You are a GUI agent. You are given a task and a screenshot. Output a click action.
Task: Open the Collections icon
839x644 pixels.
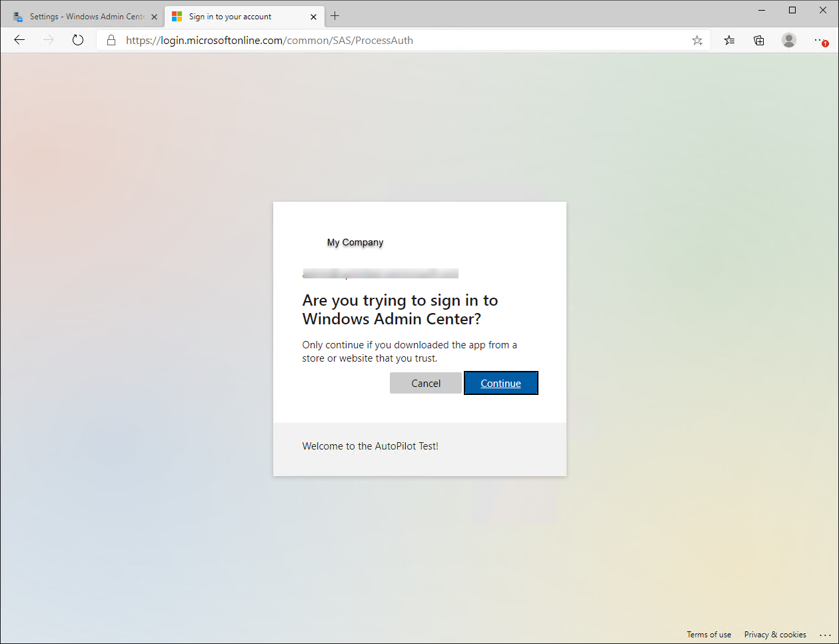[759, 40]
